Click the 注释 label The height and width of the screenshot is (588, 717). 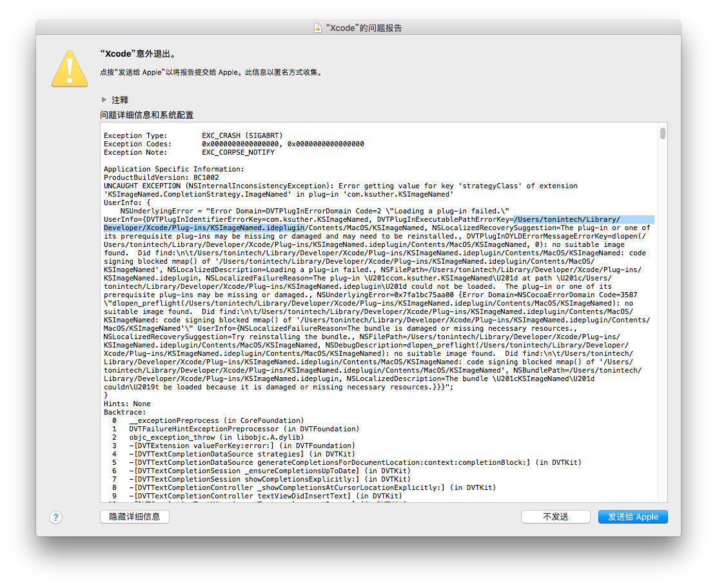120,100
